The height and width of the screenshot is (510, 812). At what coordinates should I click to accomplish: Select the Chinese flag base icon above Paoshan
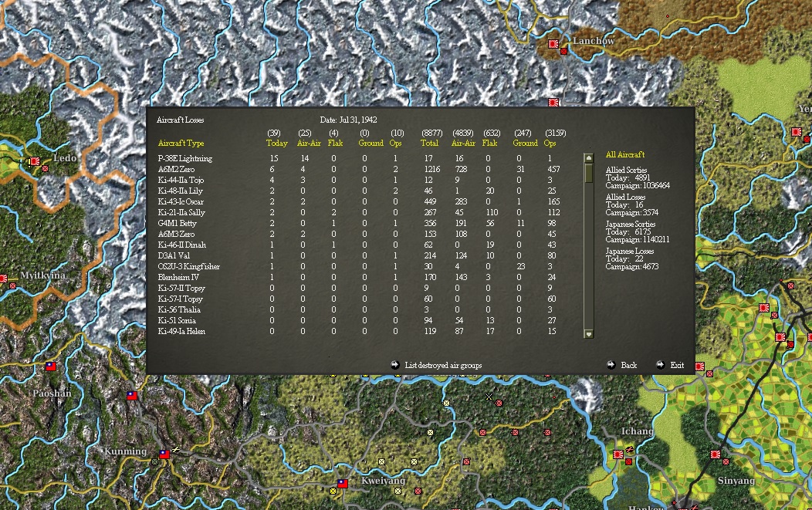51,366
